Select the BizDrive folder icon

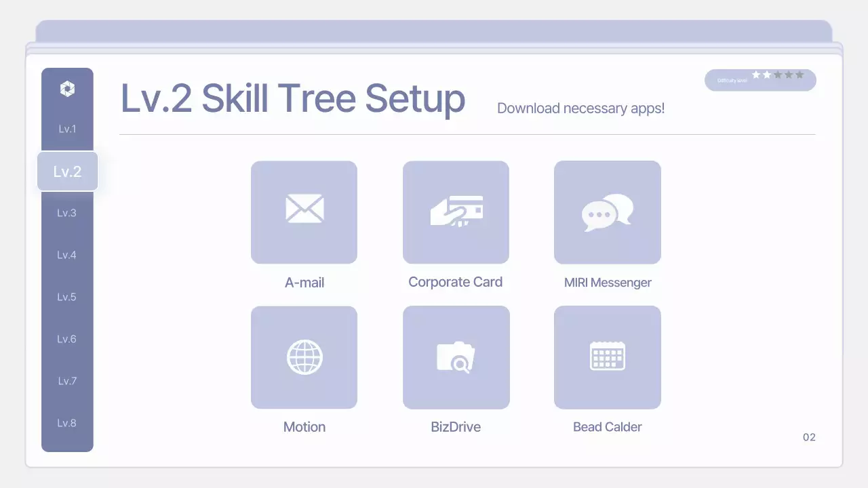pyautogui.click(x=456, y=357)
